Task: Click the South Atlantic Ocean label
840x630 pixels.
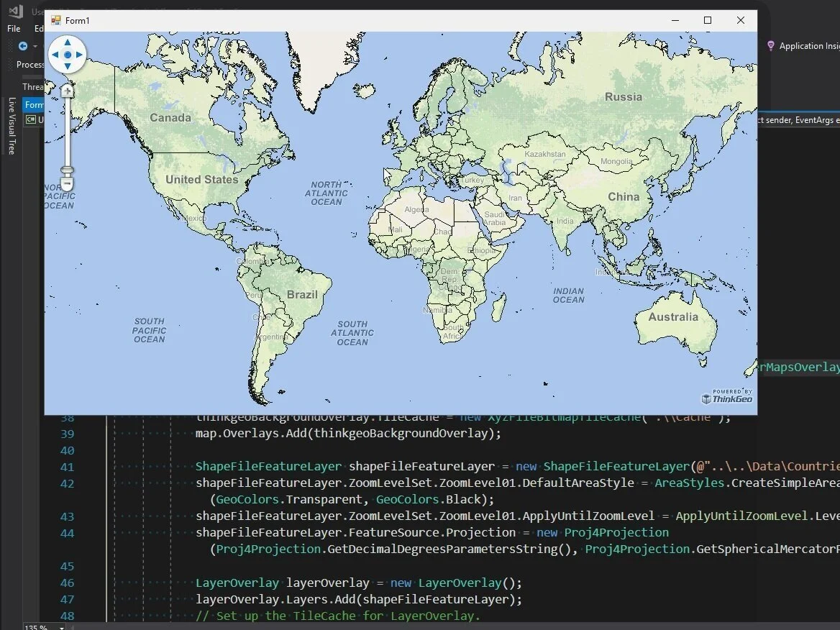Action: [x=352, y=333]
